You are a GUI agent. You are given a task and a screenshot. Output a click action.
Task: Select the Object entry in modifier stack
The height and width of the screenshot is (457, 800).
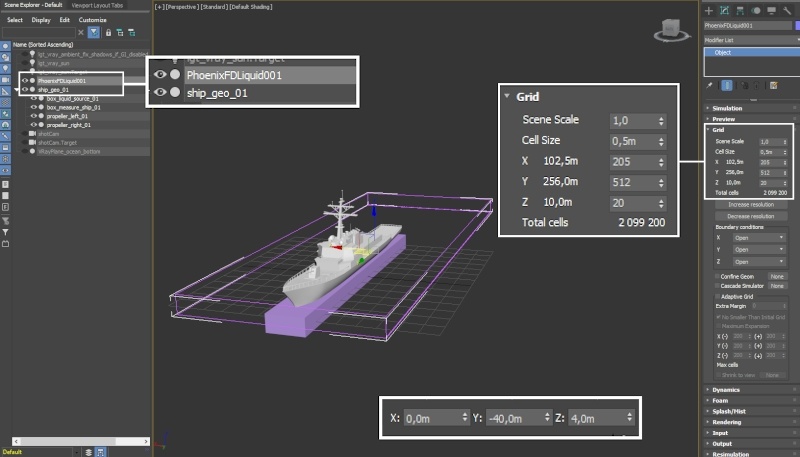[752, 53]
